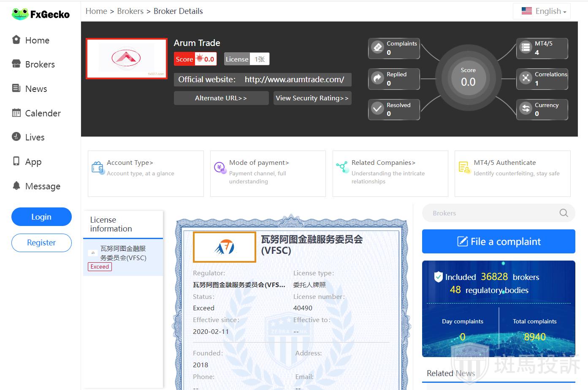Click the MT4/5 server icon
Viewport: 588px width, 390px height.
(x=526, y=47)
